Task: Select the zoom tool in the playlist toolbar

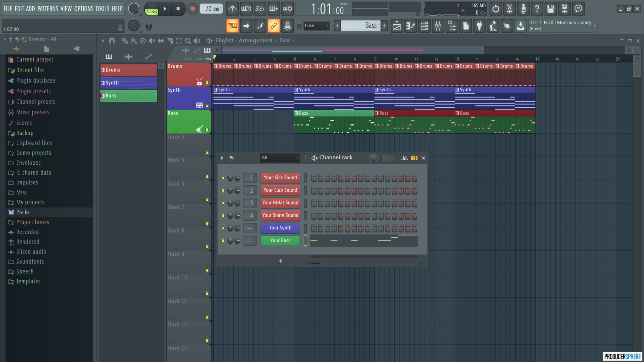Action: point(188,41)
